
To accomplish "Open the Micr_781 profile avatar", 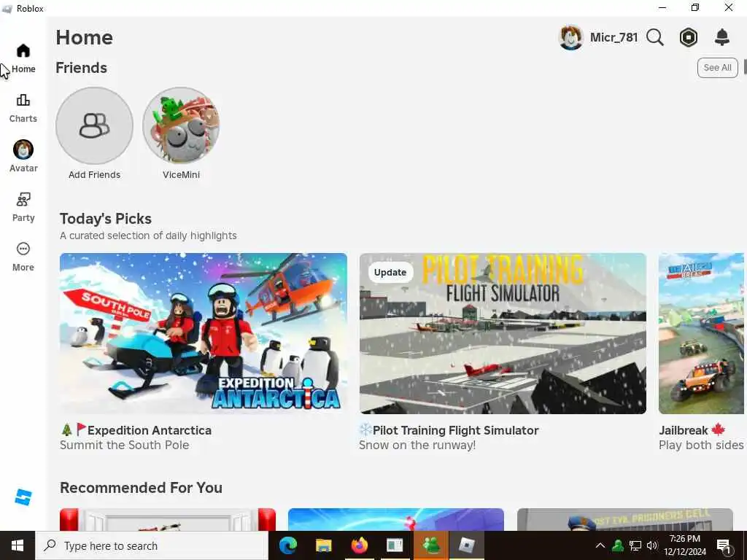I will [x=570, y=37].
